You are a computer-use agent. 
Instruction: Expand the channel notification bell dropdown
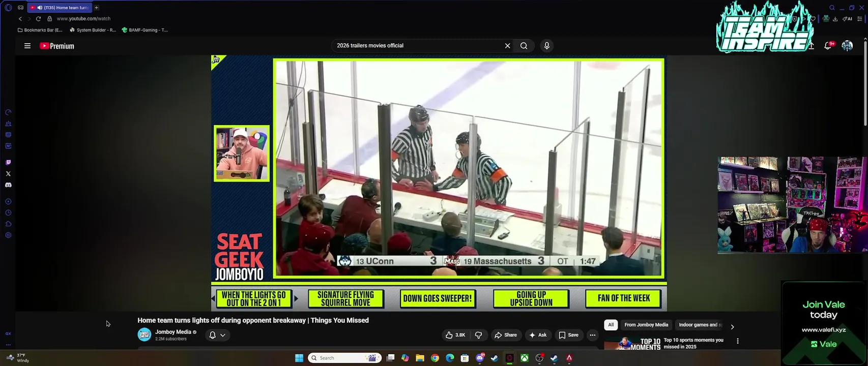[217, 335]
